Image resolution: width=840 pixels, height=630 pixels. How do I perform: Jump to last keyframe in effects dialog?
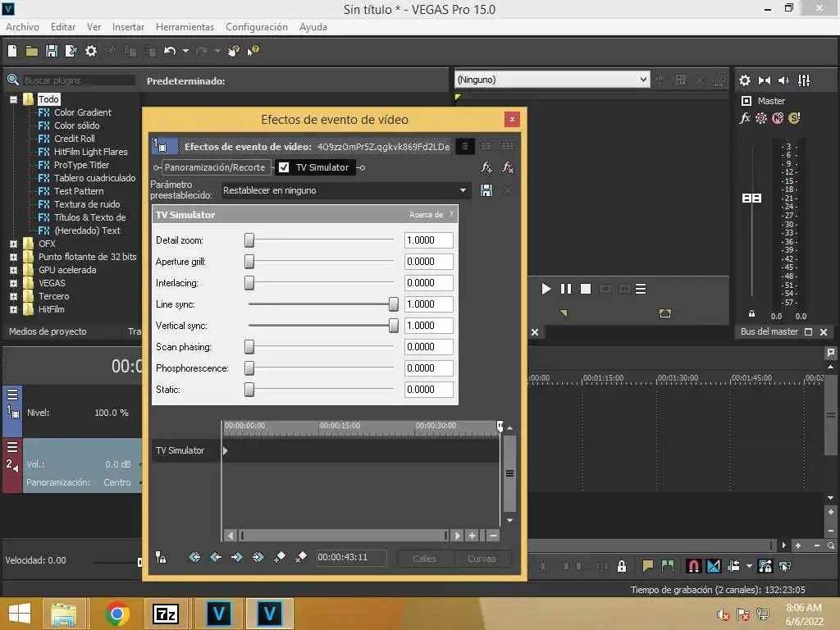pos(258,558)
